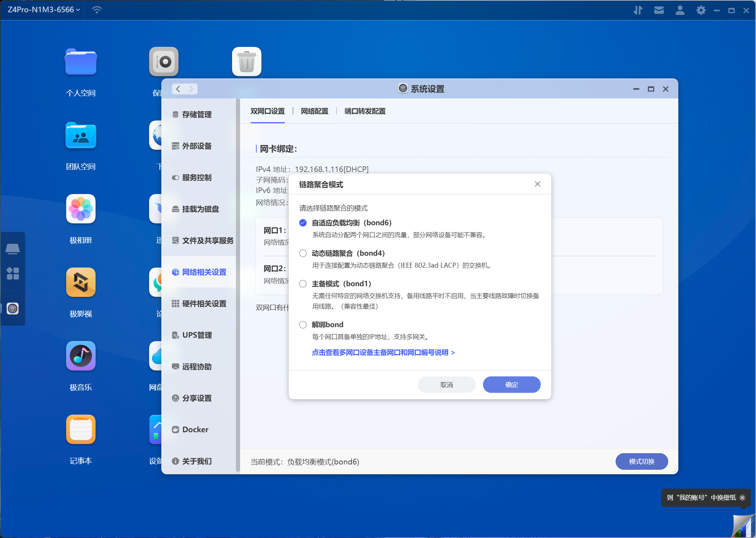Open the 记事本 notepad app icon
The image size is (756, 538).
(x=81, y=430)
